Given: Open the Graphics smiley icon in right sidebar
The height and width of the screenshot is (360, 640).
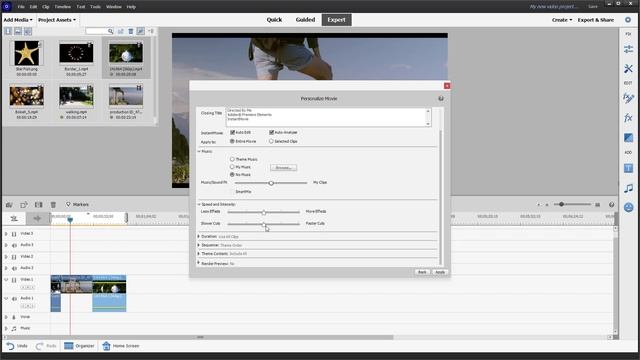Looking at the screenshot, I should click(x=628, y=207).
